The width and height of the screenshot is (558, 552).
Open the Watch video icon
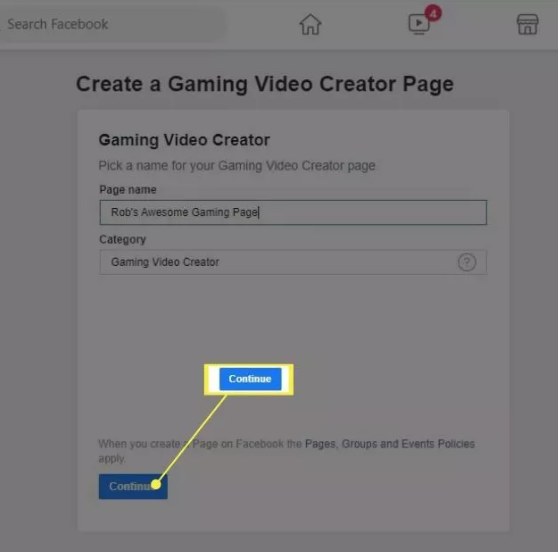(x=419, y=24)
